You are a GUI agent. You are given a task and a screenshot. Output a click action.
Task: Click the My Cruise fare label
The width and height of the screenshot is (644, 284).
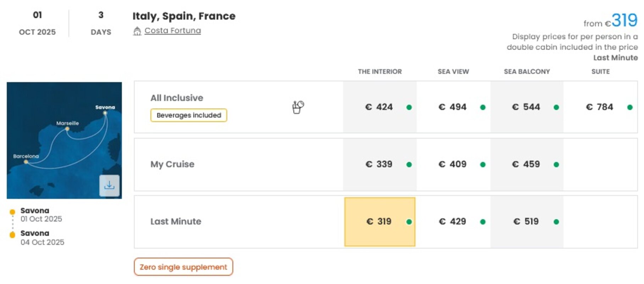click(x=172, y=164)
